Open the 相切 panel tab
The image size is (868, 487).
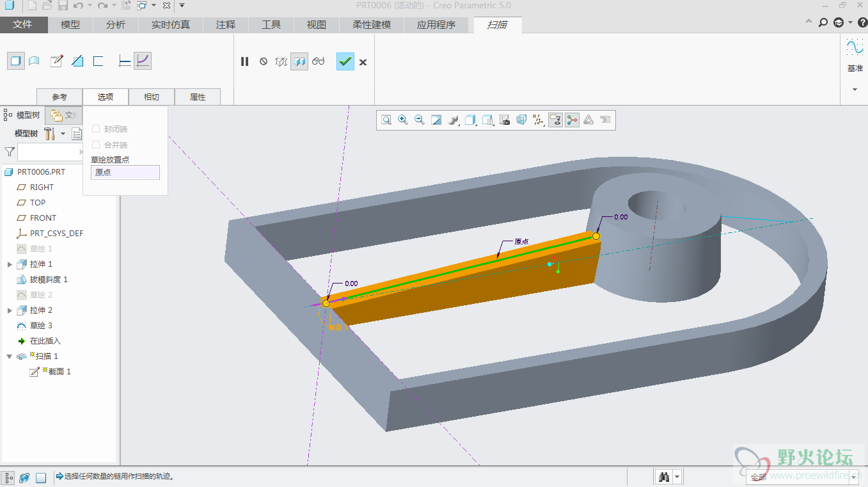pos(152,97)
